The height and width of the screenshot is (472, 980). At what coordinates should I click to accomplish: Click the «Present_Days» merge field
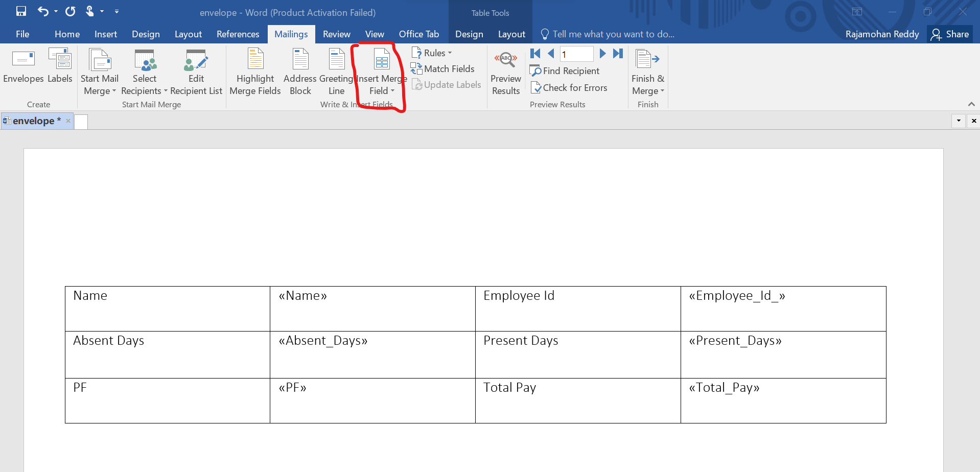point(735,341)
